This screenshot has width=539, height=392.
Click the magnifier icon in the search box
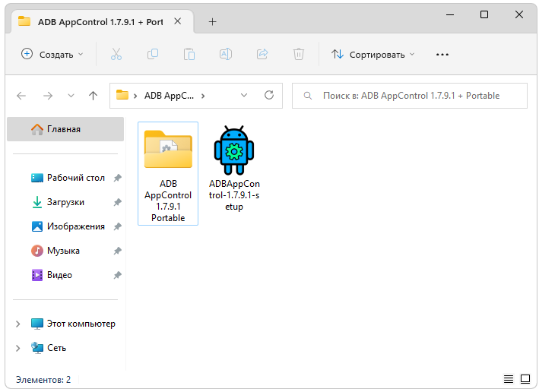[x=308, y=96]
